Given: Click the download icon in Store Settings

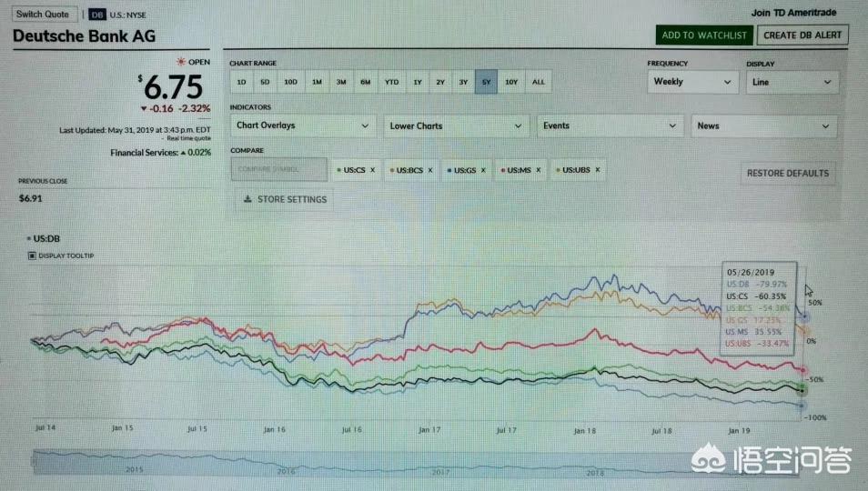Looking at the screenshot, I should click(x=247, y=199).
